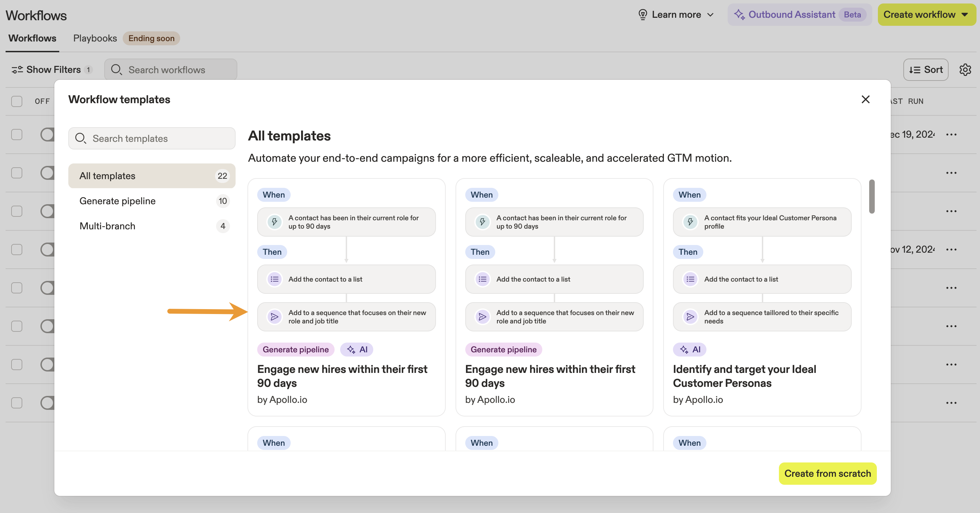Open the Learn more dropdown
Screen dimensions: 980x513
677,14
